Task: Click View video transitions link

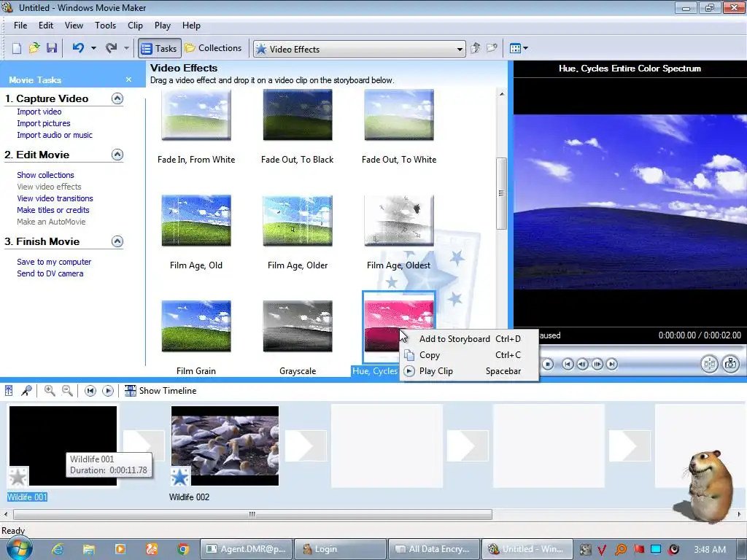Action: click(55, 198)
